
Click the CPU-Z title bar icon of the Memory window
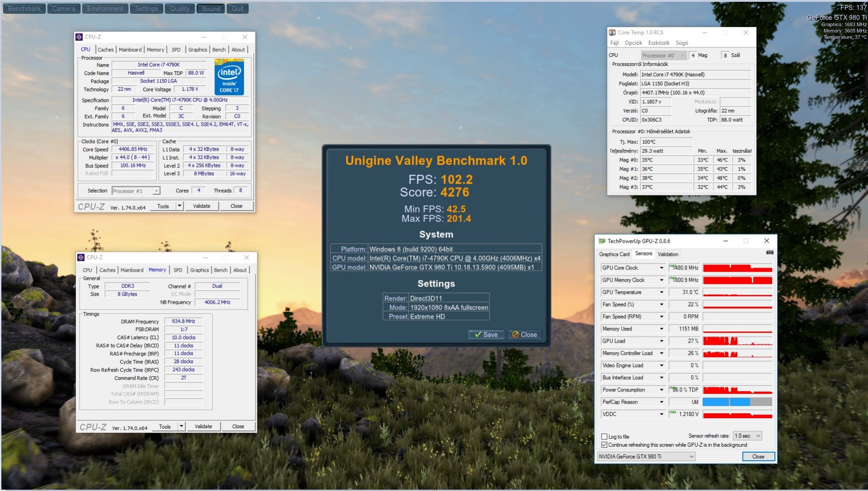coord(81,257)
